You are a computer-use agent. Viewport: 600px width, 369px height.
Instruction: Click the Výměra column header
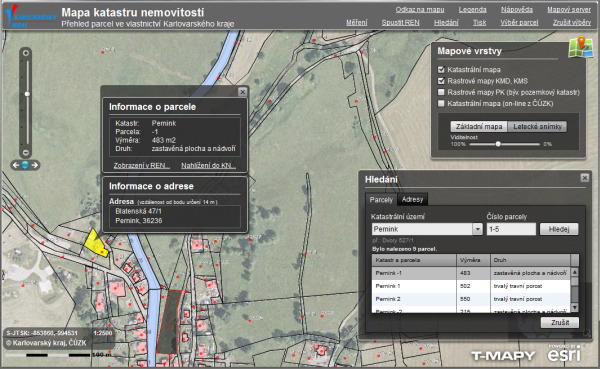coord(473,260)
